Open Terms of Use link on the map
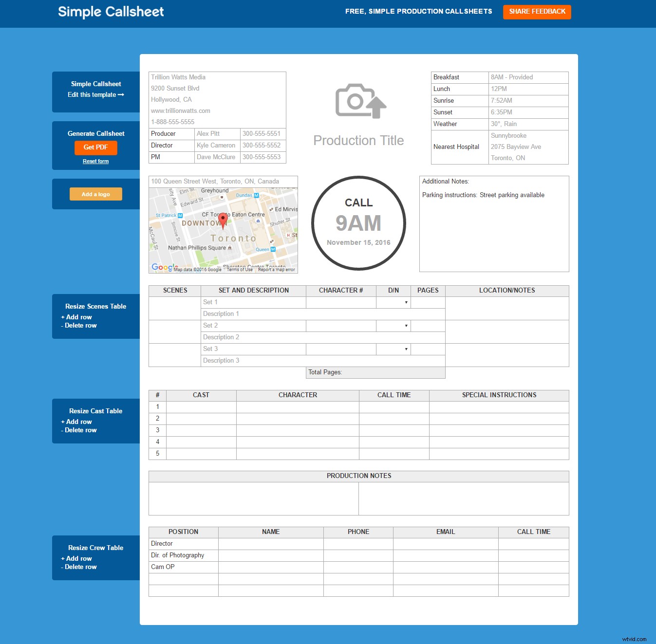 click(240, 269)
